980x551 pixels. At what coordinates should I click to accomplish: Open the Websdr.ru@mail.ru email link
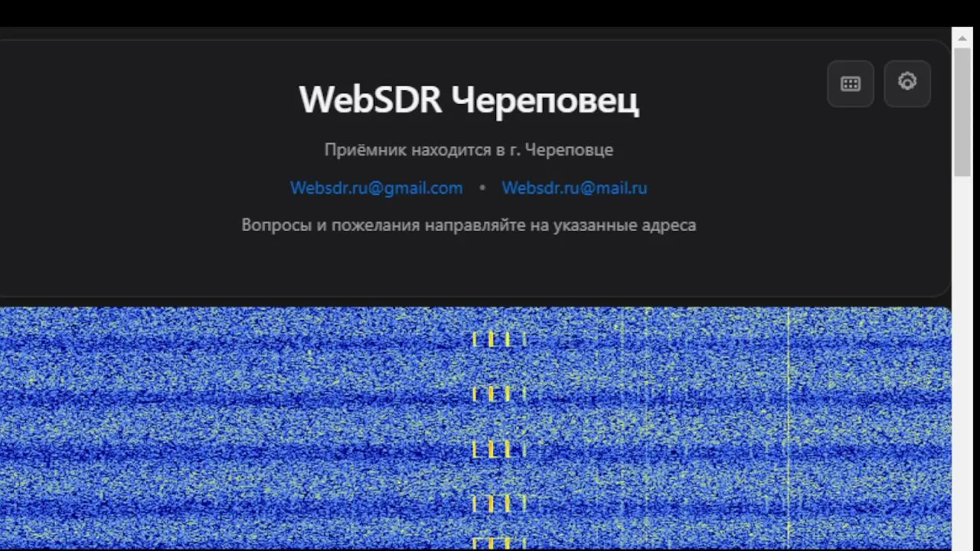click(x=574, y=187)
